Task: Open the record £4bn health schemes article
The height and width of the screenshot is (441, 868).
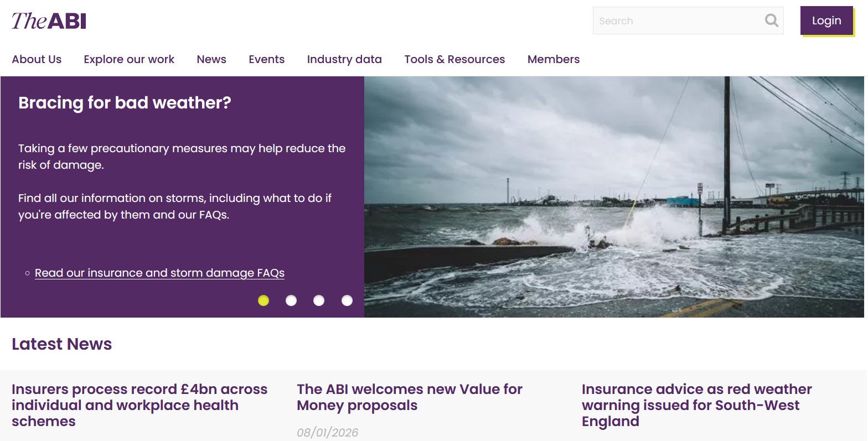Action: point(139,405)
